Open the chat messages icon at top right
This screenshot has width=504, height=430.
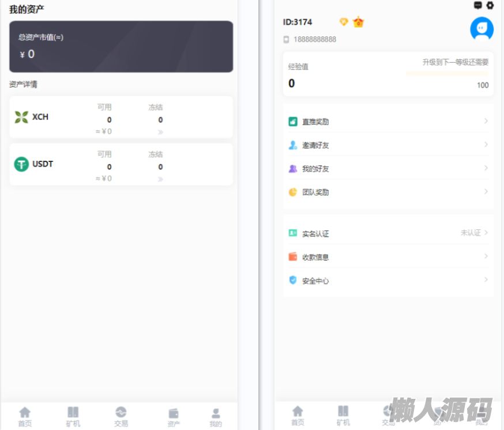coord(478,5)
